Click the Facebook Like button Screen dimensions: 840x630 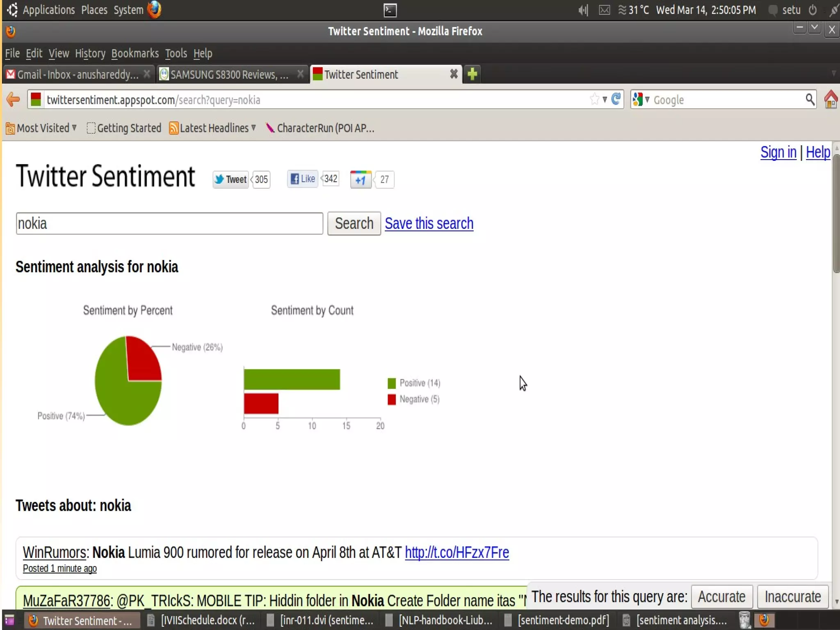click(303, 179)
